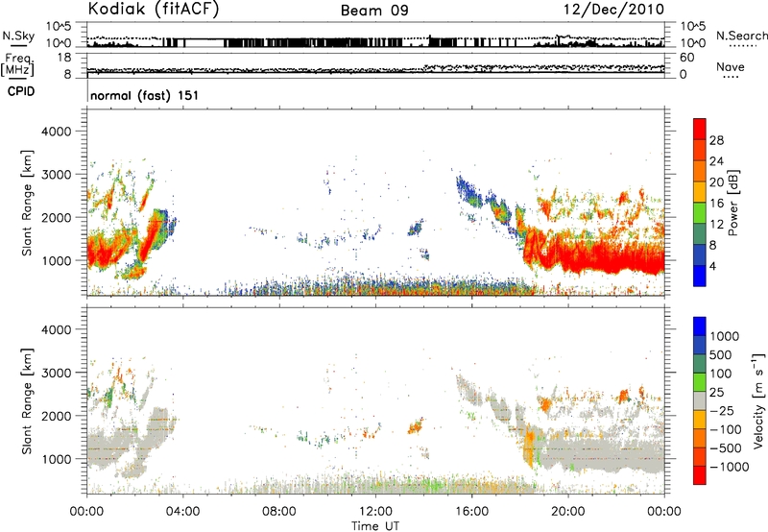This screenshot has width=768, height=532.
Task: Click the '-1000' velocity color bar value
Action: point(729,467)
